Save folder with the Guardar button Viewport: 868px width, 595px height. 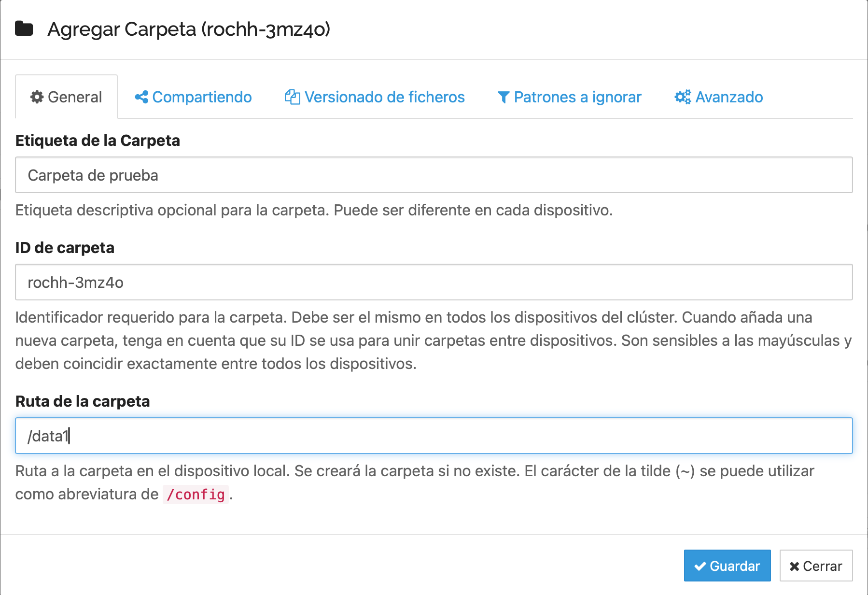[727, 566]
